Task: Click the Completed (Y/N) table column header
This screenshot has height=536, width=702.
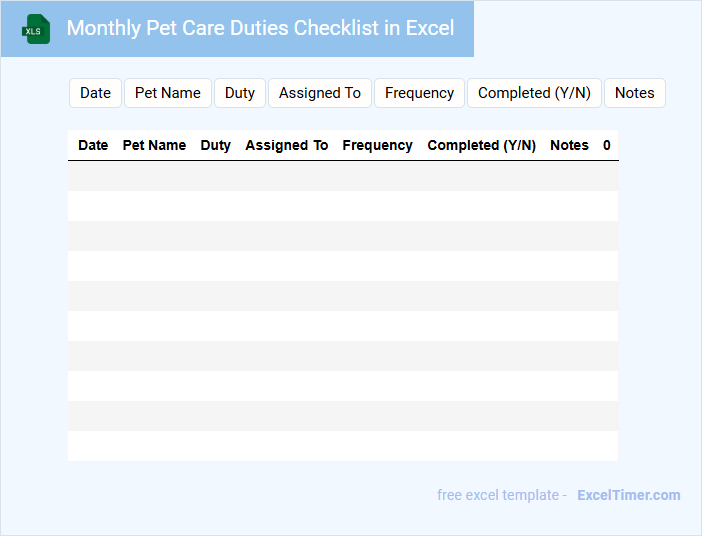Action: tap(481, 145)
